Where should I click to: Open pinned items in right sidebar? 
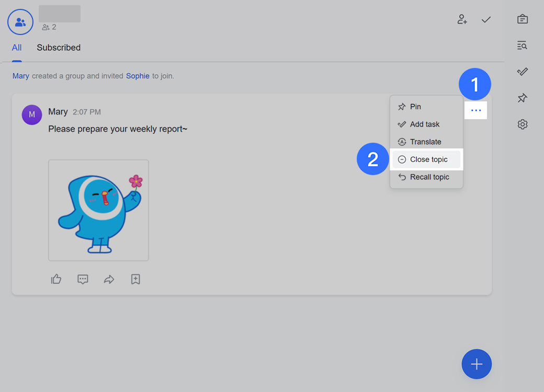522,98
